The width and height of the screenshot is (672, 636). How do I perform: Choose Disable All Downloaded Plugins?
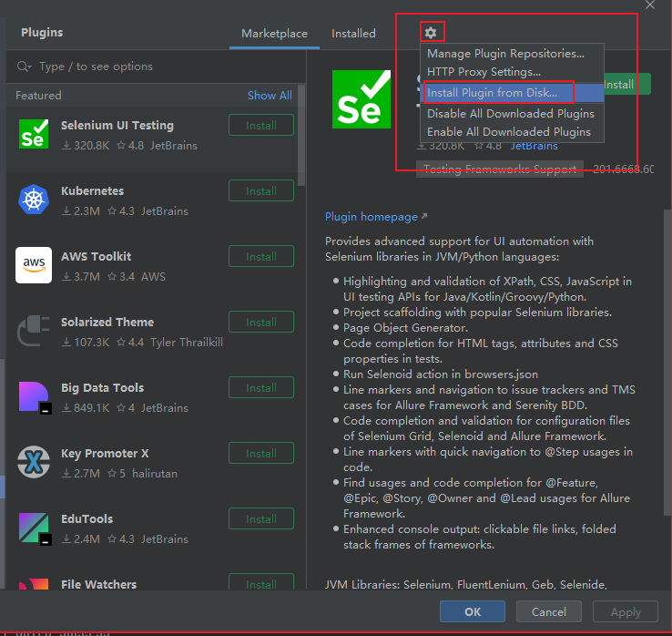point(512,114)
